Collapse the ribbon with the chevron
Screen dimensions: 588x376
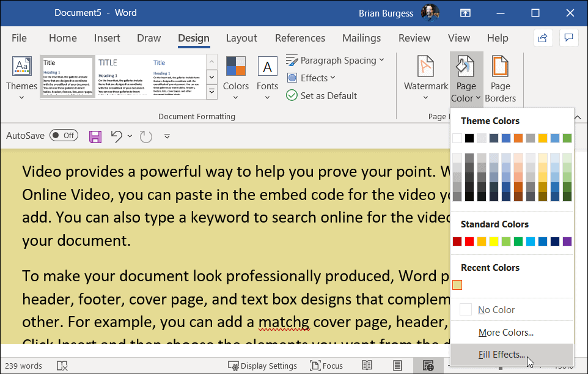tap(578, 117)
